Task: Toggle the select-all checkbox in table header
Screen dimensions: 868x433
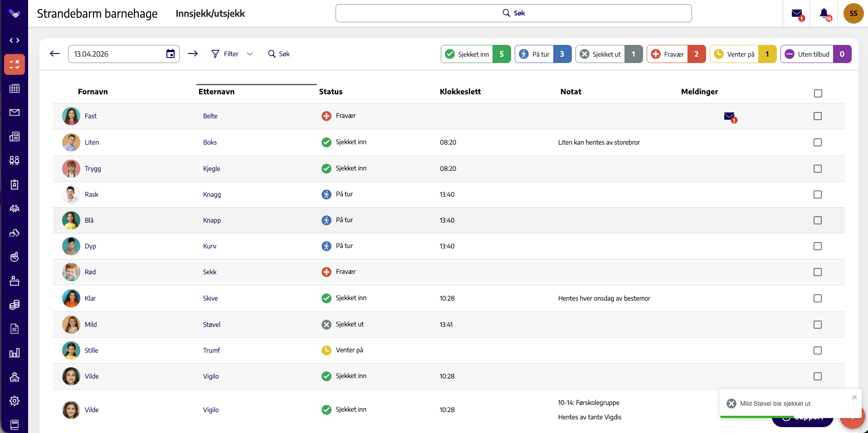Action: pyautogui.click(x=818, y=93)
